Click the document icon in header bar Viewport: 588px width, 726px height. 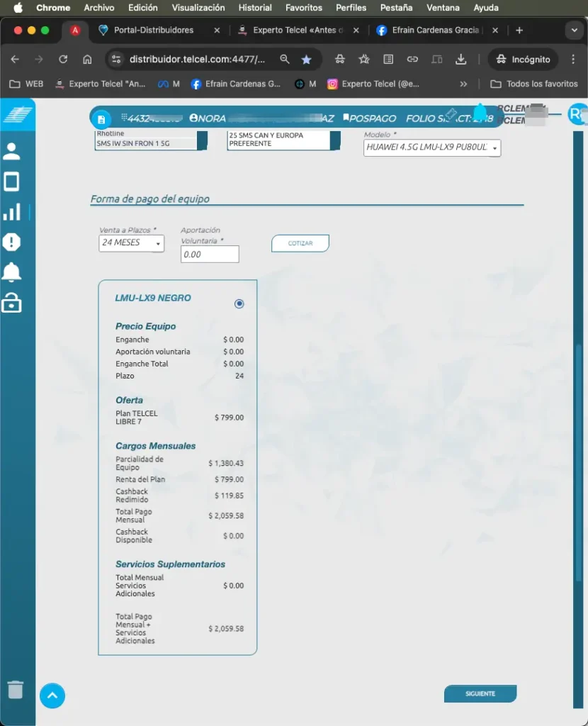pos(101,120)
